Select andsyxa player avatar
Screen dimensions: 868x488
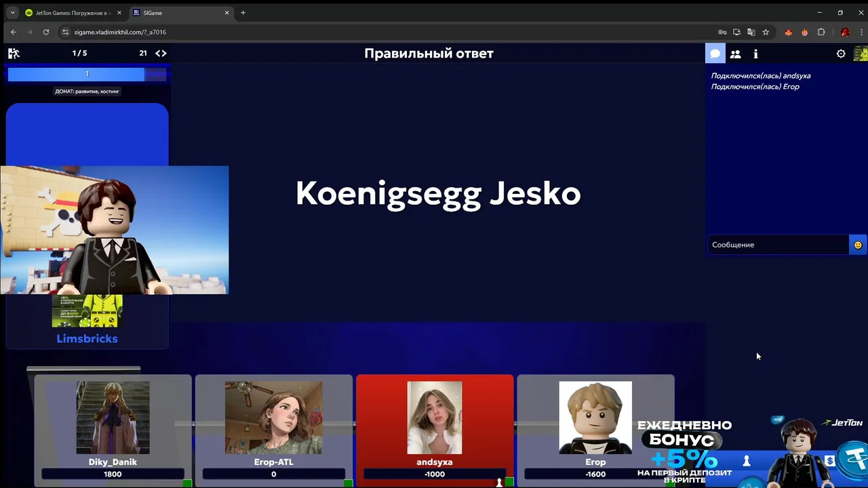(434, 418)
